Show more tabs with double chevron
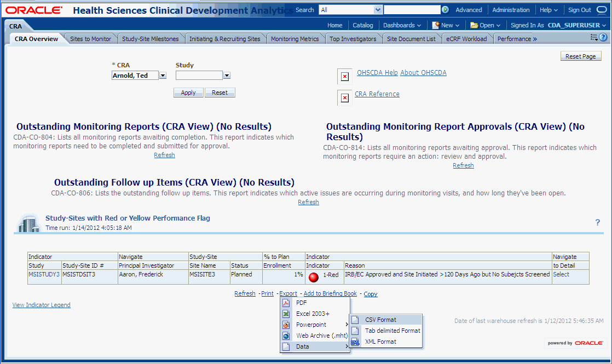Screen dimensions: 612x364 (535, 39)
